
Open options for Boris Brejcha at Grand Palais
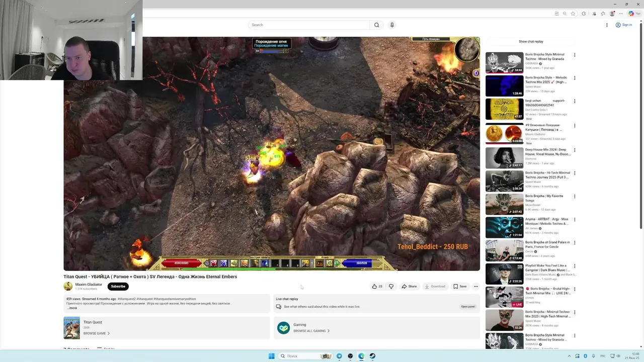click(575, 243)
